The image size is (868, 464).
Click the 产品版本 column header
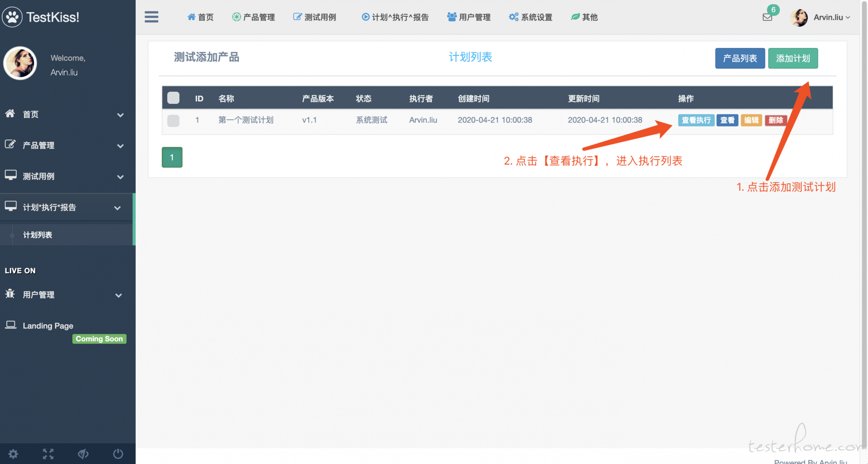pyautogui.click(x=318, y=98)
